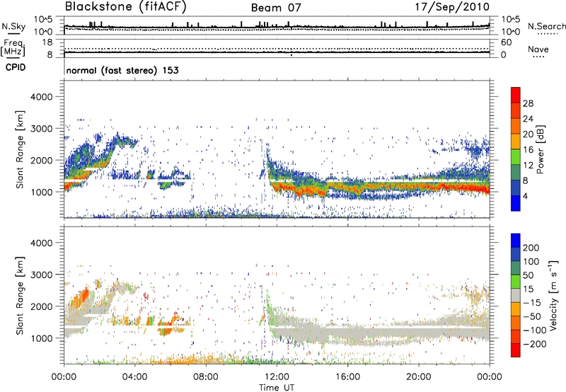Click the velocity color bar red bottom segment

[x=516, y=350]
